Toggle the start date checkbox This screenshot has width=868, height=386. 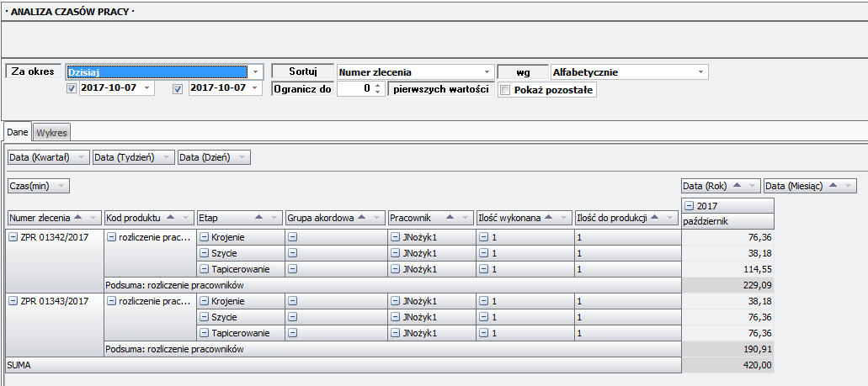72,88
